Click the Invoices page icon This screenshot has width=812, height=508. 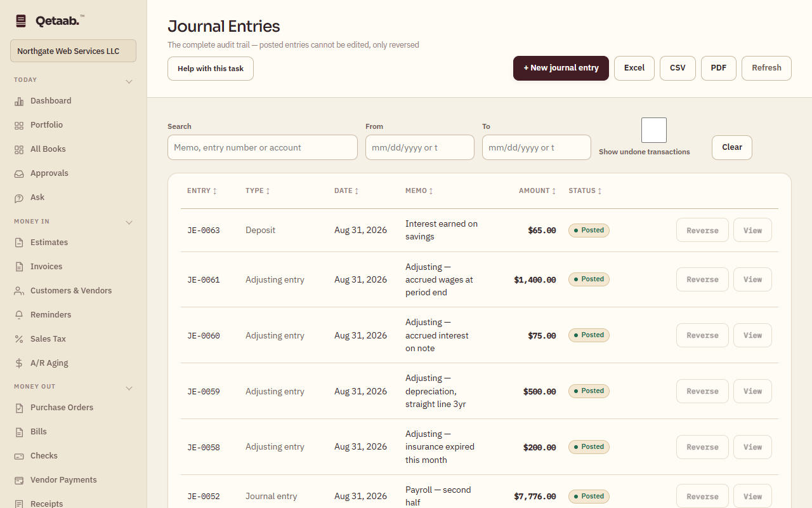pos(19,267)
